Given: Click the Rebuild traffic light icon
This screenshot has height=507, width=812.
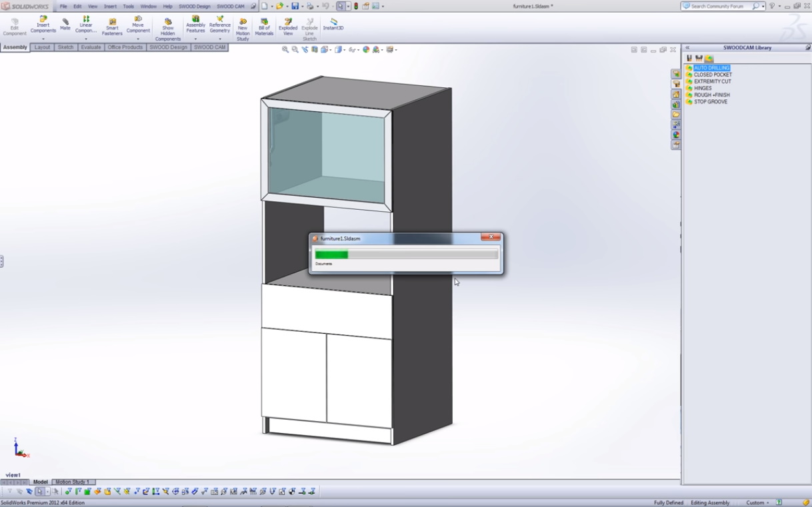Looking at the screenshot, I should [x=356, y=6].
